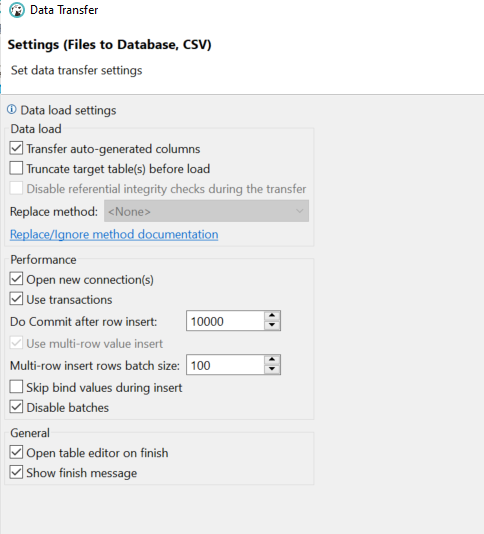Toggle Disable referential integrity checks checkbox
The width and height of the screenshot is (484, 534).
pyautogui.click(x=16, y=188)
